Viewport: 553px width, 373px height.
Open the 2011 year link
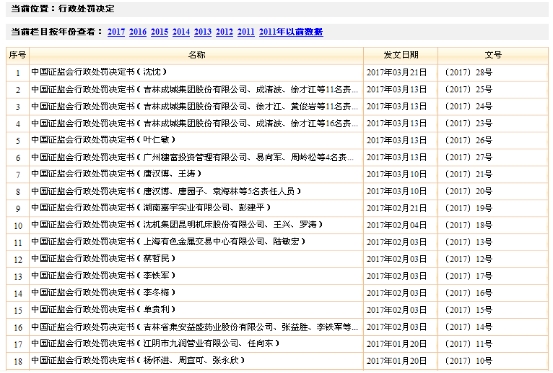tap(246, 32)
